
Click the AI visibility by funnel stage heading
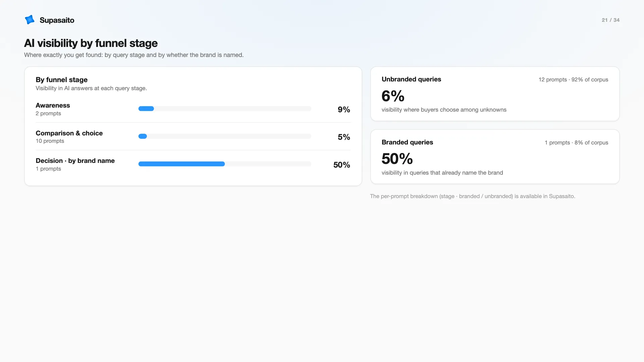91,43
